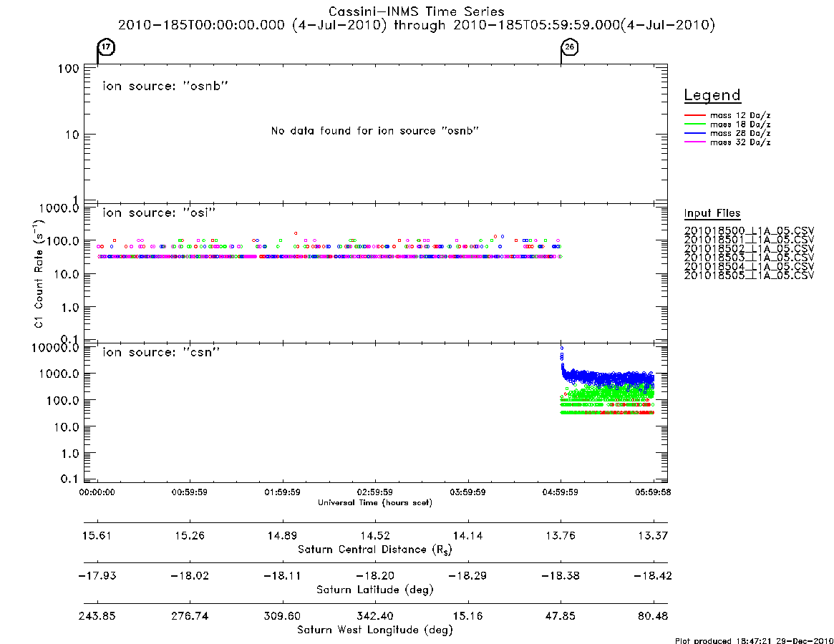The width and height of the screenshot is (834, 644).
Task: Click the 'Legend' heading
Action: [x=712, y=95]
